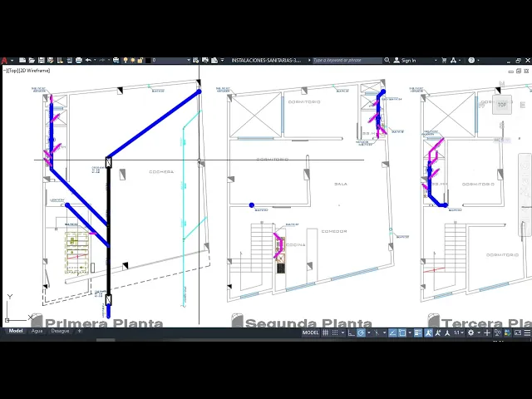Click the [2D Wireframe] visual style label
532x399 pixels.
tap(34, 71)
